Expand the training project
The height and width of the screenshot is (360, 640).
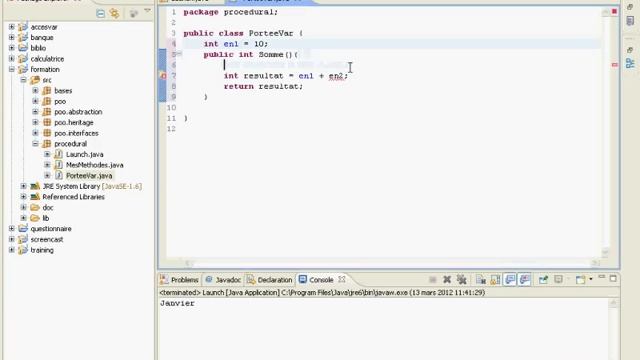point(11,250)
